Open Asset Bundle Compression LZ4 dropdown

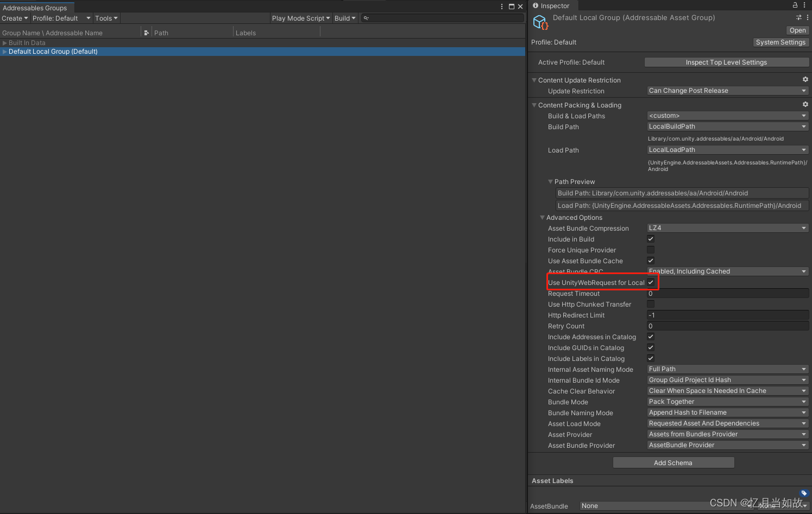click(x=728, y=228)
